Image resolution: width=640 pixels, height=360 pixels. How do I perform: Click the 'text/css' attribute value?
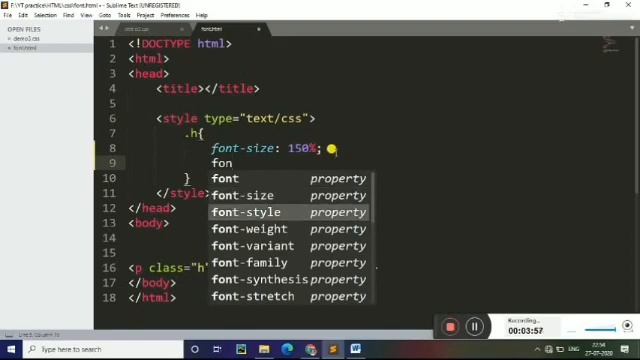tap(274, 119)
